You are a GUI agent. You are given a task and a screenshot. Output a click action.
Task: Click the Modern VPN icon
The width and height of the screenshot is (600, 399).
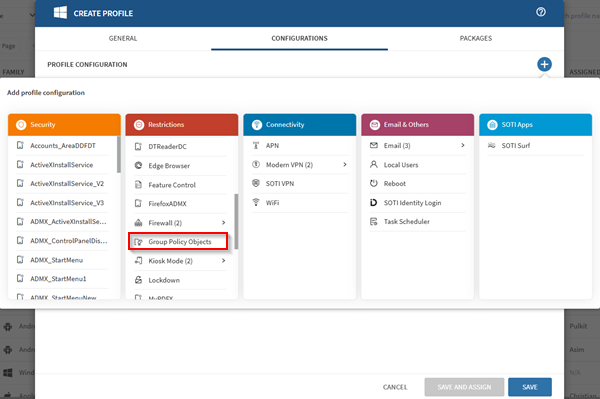click(x=256, y=164)
